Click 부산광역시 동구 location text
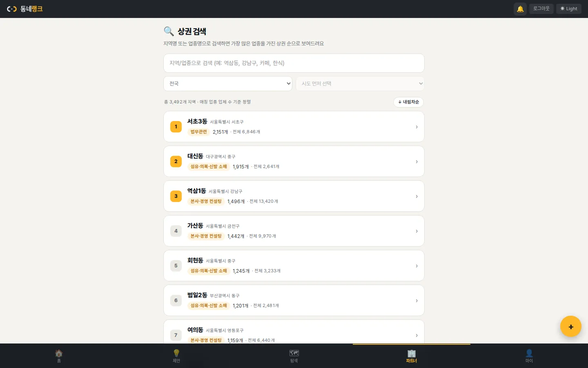Viewport: 588px width, 368px height. [225, 296]
